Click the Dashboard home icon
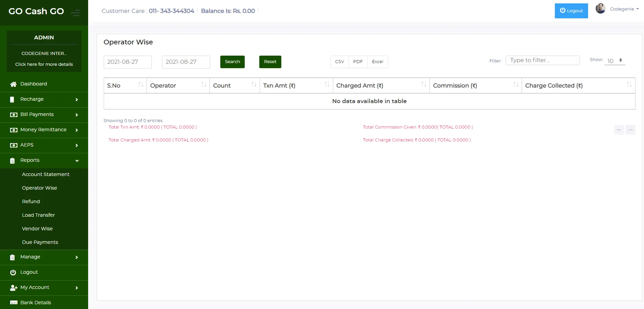 click(13, 84)
